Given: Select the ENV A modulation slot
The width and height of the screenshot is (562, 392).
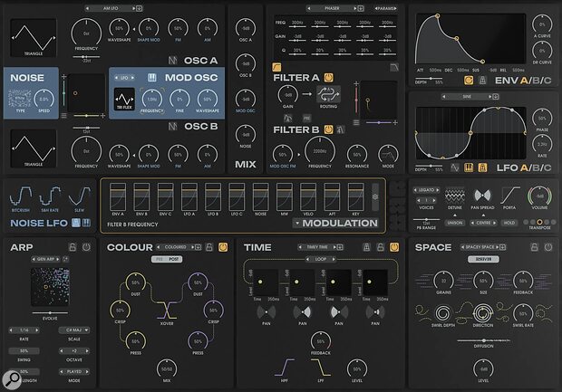Looking at the screenshot, I should [x=118, y=196].
